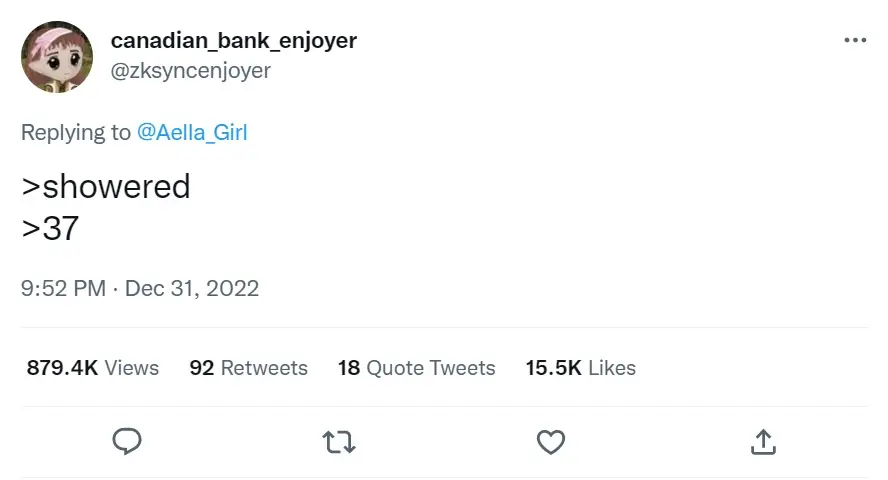
Task: Click the number 18 beside Quote Tweets
Action: [348, 368]
